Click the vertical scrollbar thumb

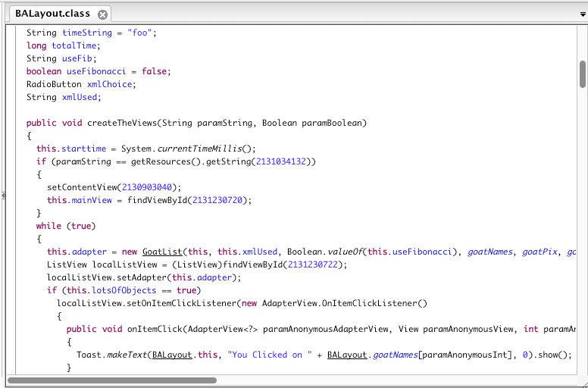point(583,74)
